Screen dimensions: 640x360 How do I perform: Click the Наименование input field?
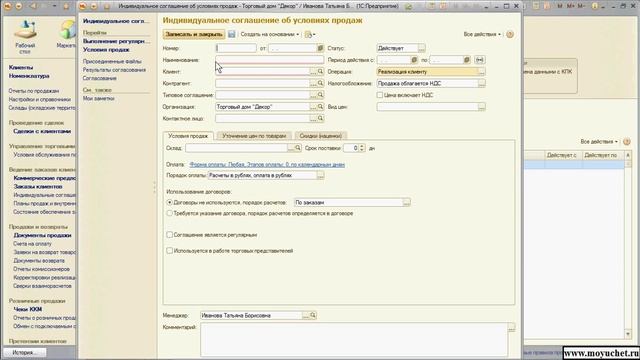click(269, 60)
